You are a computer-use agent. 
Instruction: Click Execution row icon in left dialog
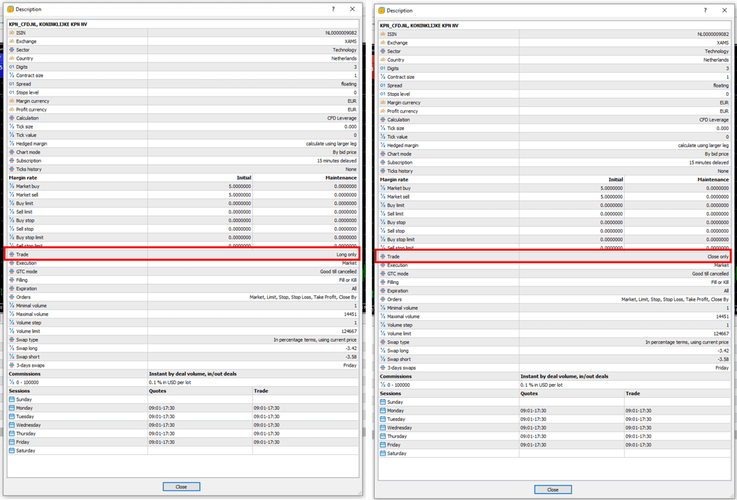click(12, 263)
